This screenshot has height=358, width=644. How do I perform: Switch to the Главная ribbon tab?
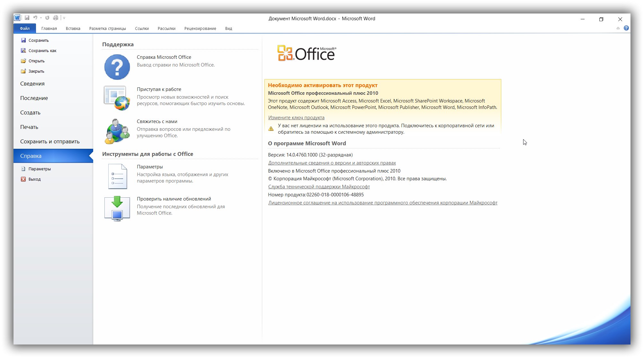[49, 28]
